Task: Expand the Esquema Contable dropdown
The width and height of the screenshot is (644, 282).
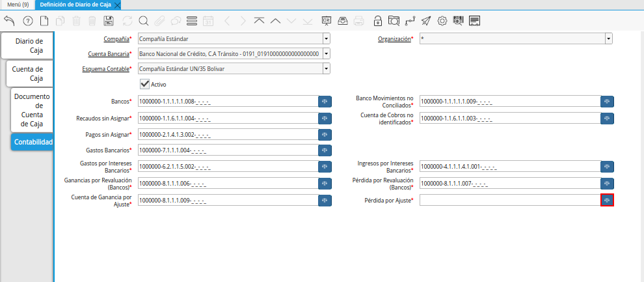Action: 326,68
